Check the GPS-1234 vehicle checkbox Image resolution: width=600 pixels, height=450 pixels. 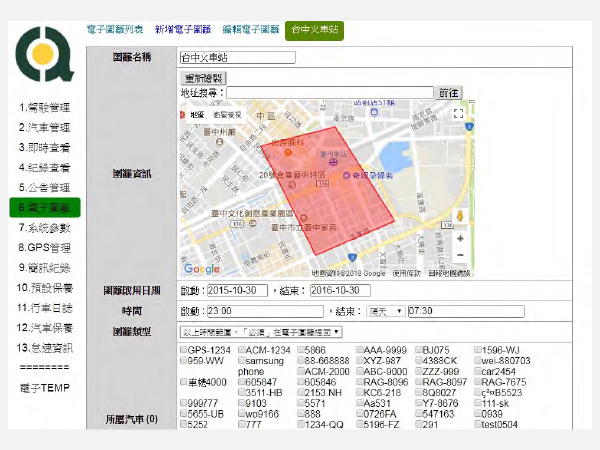coord(183,349)
